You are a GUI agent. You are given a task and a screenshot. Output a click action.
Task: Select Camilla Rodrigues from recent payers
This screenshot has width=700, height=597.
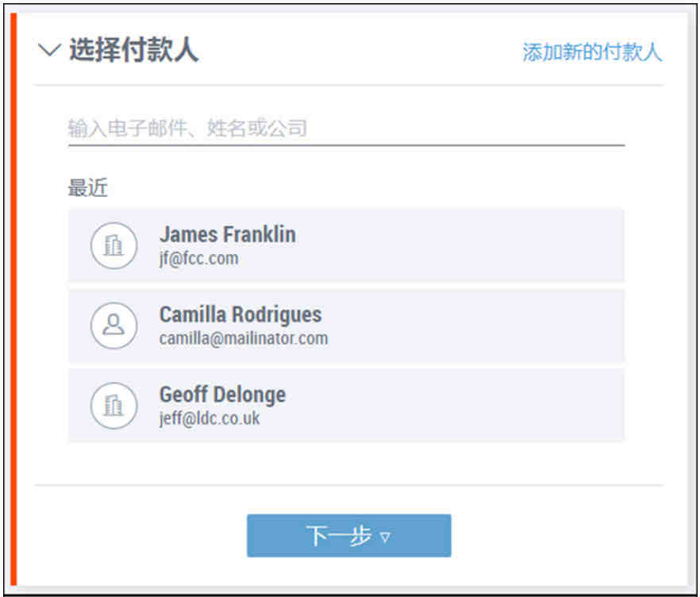tap(346, 325)
